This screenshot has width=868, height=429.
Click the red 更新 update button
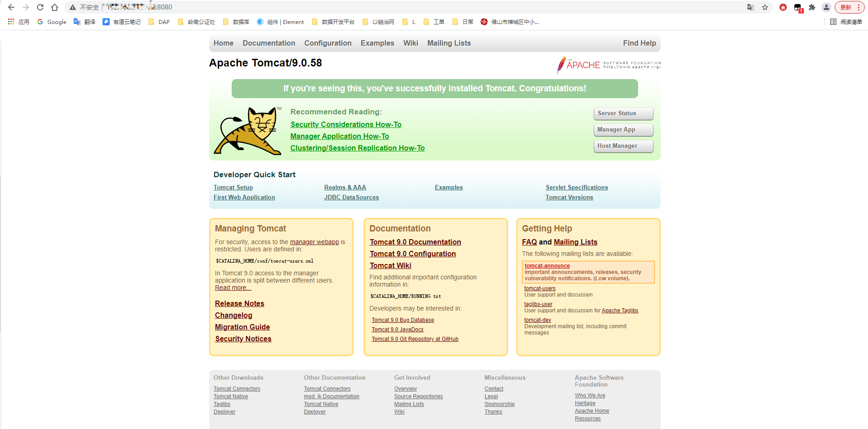click(x=849, y=7)
